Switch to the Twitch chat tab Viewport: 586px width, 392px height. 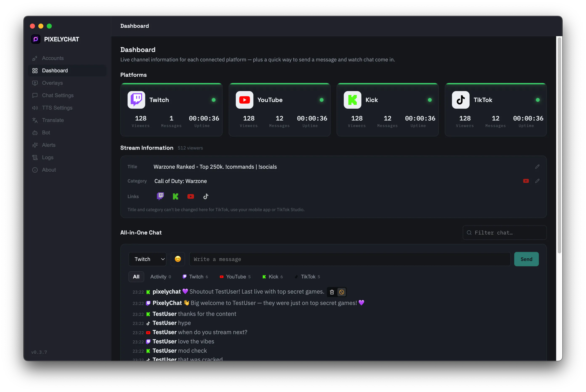tap(195, 277)
